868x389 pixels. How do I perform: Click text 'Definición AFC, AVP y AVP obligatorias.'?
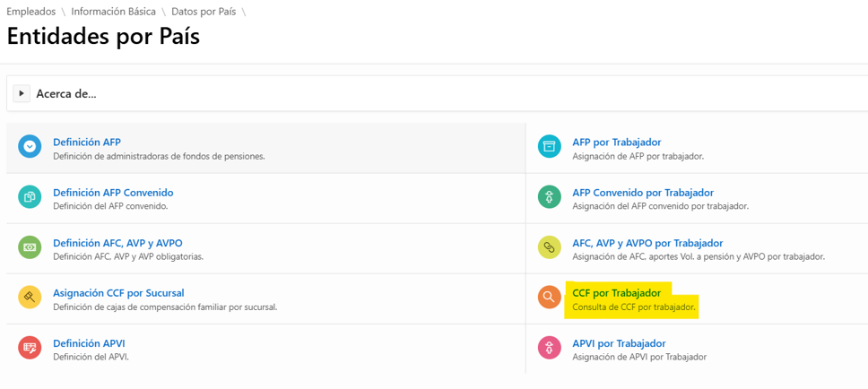tap(128, 256)
